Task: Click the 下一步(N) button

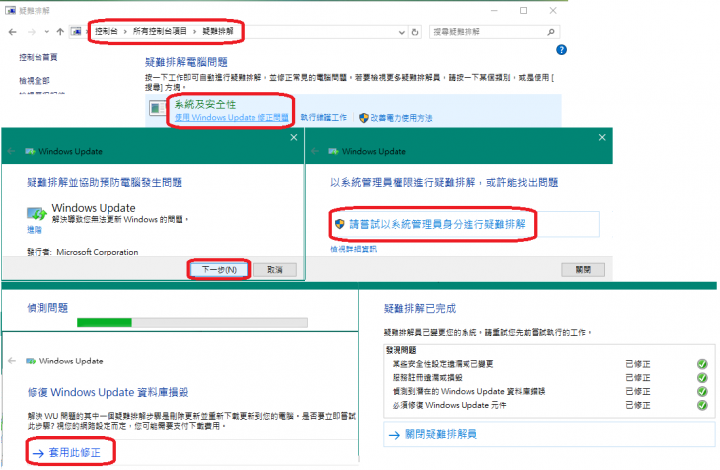Action: (x=219, y=269)
